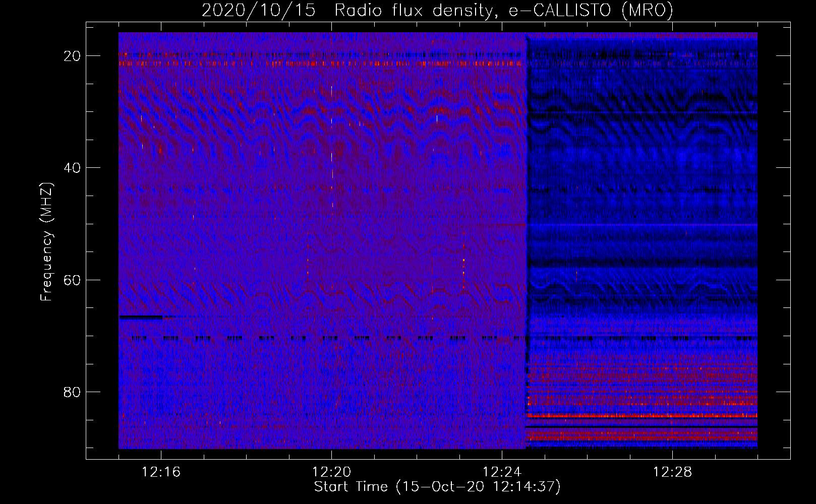
Task: Click the 12:16 time tick label
Action: (x=161, y=472)
